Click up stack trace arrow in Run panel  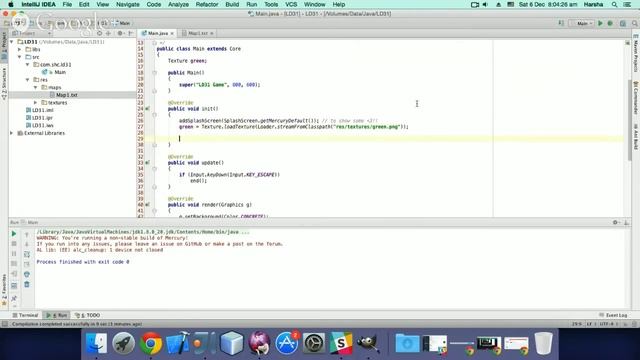[27, 234]
